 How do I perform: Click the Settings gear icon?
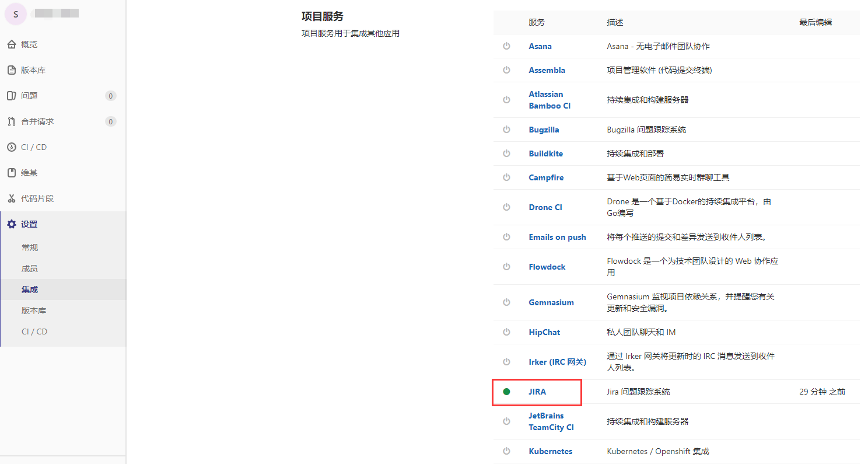click(12, 224)
